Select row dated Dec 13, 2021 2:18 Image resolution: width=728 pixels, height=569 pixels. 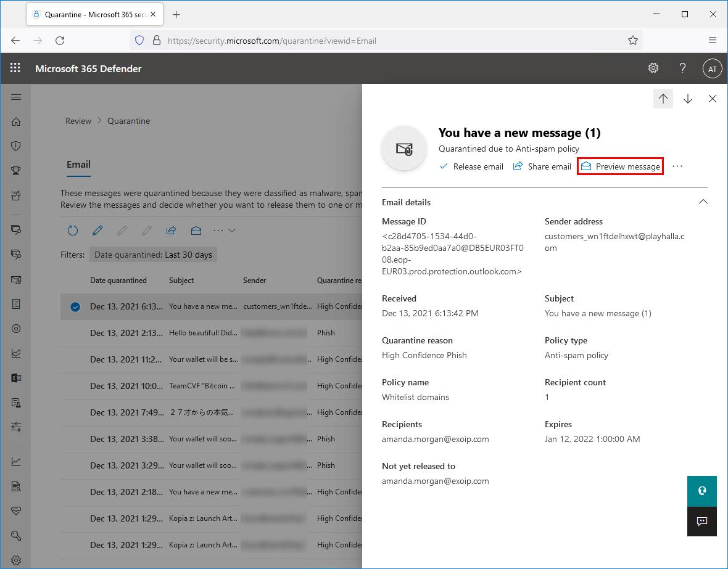pos(211,491)
